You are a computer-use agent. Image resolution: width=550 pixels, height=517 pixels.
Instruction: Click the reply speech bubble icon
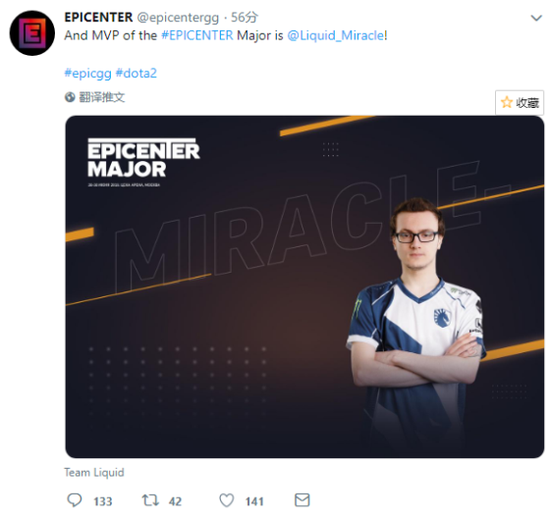tap(74, 500)
